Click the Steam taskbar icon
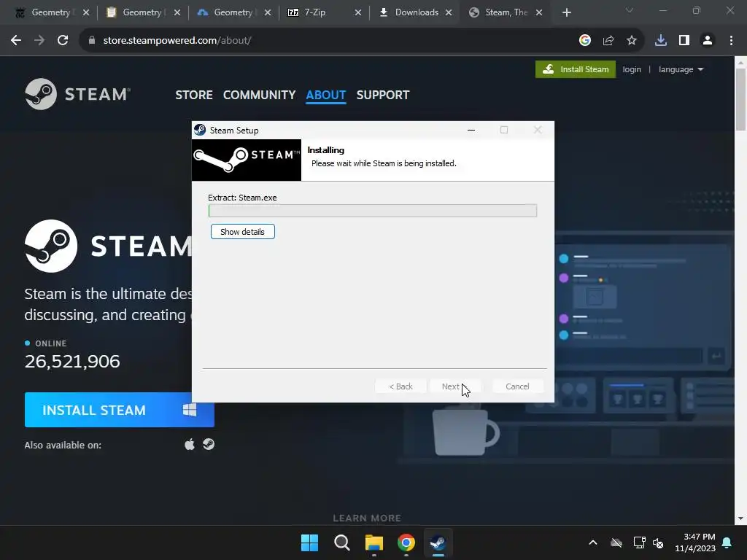The width and height of the screenshot is (747, 560). click(438, 542)
